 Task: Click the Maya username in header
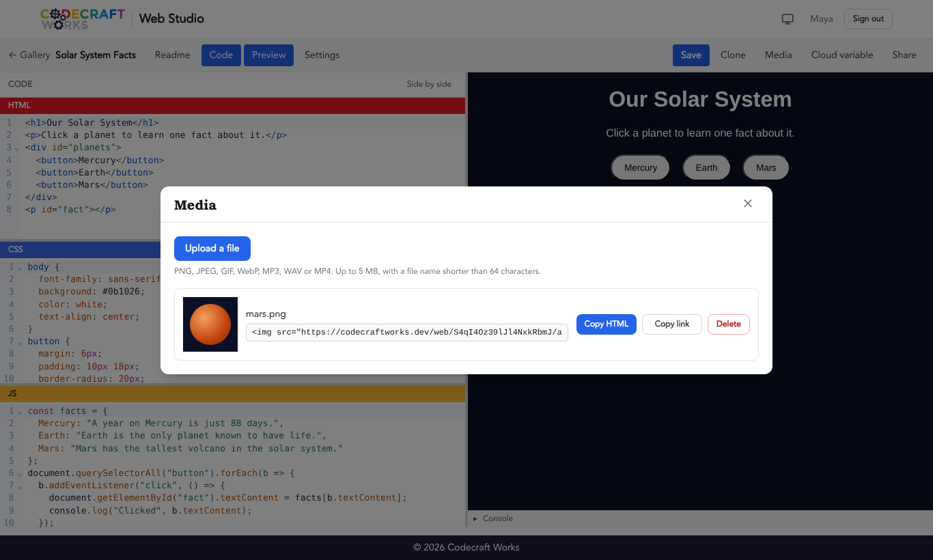click(822, 19)
